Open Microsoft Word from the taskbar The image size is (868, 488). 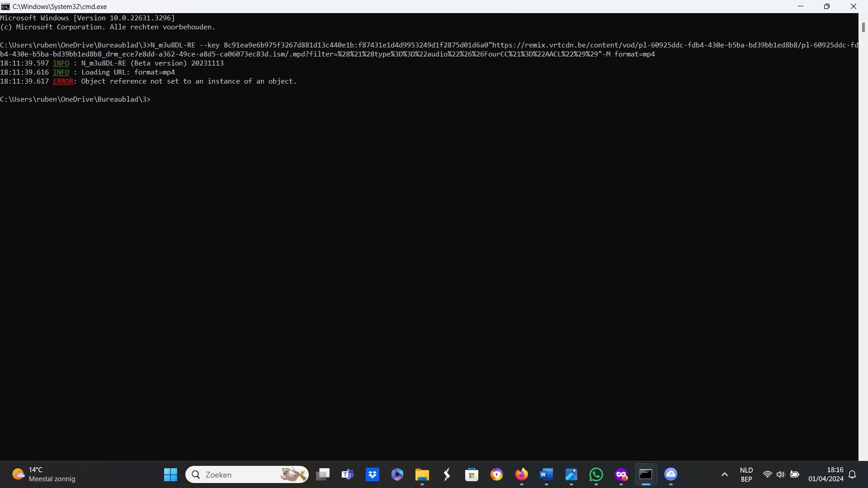click(x=547, y=474)
